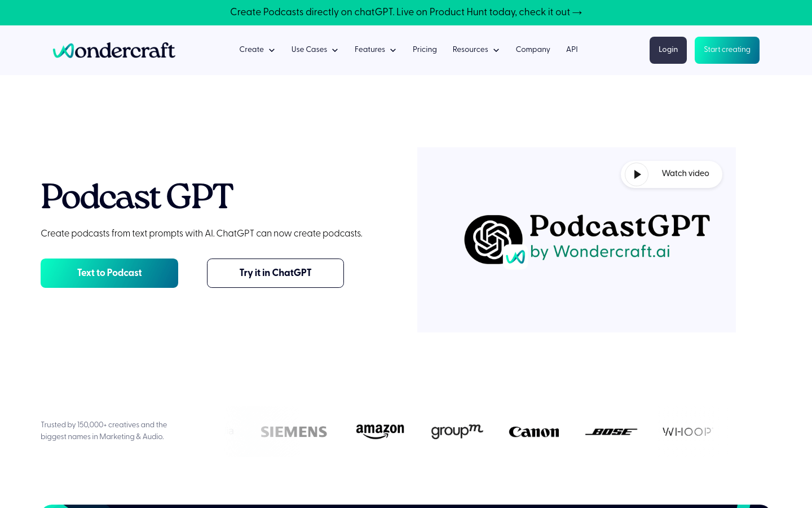The width and height of the screenshot is (812, 508).
Task: Click the Watch video label
Action: point(685,173)
